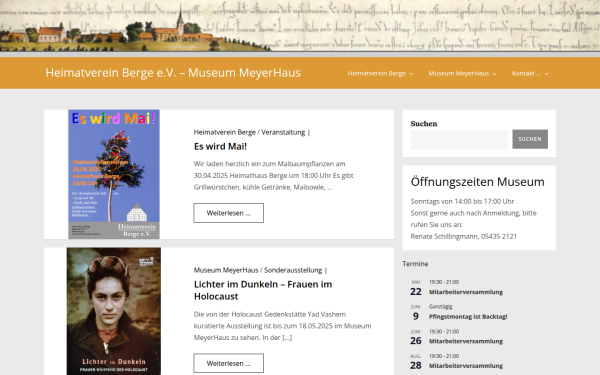Open the Sonderausstellung category link
Viewport: 600px width, 375px height.
point(293,270)
